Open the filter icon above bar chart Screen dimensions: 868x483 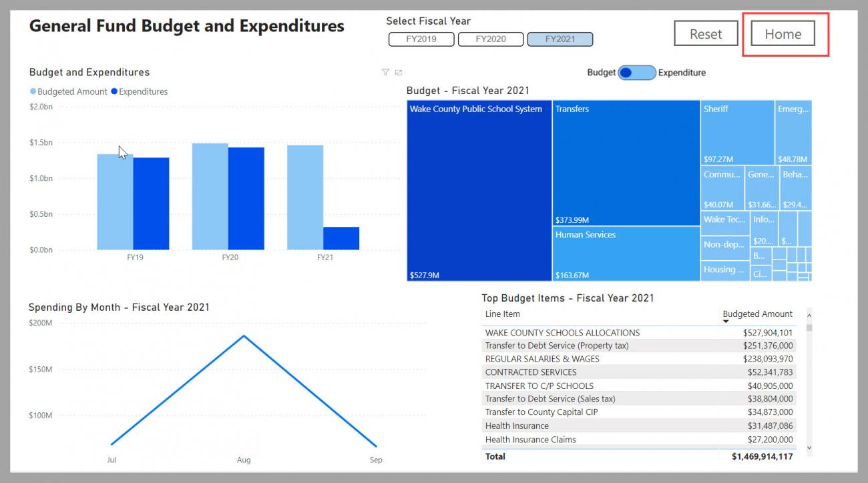[385, 72]
